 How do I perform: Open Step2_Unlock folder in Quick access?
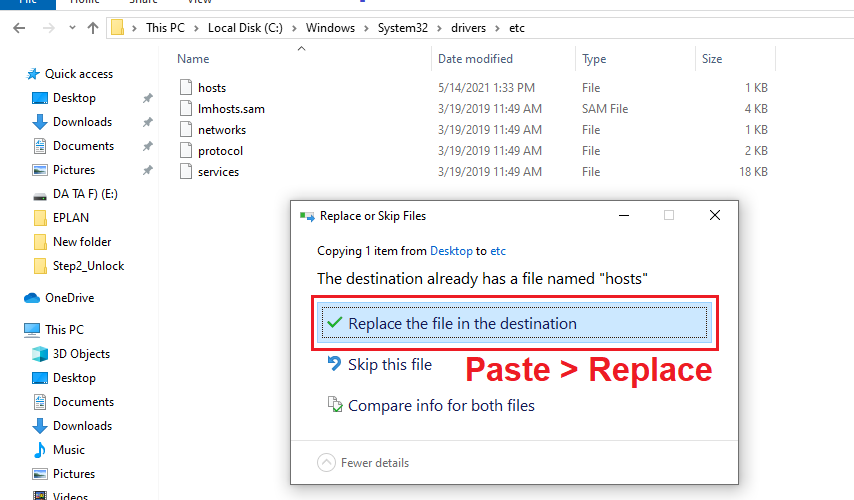88,266
